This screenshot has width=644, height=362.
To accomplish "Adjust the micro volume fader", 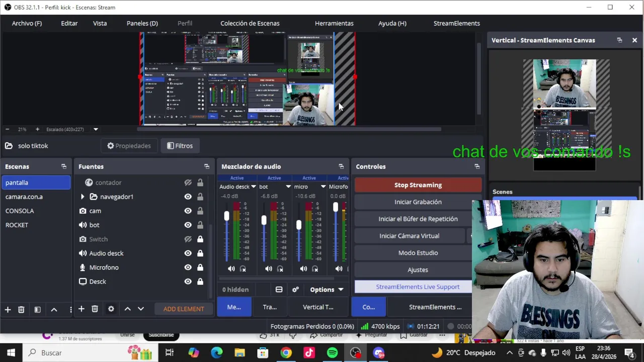I will pos(299,225).
